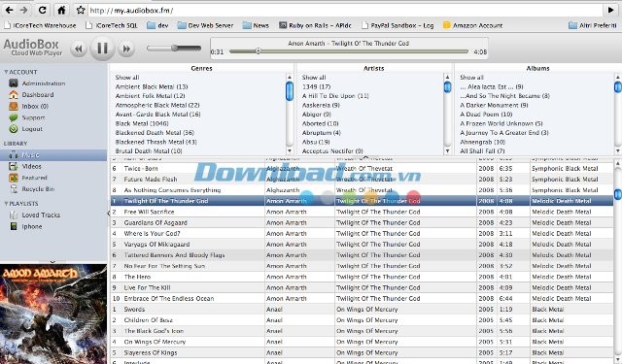The height and width of the screenshot is (364, 622).
Task: Filter by artist Aborted (10)
Action: pyautogui.click(x=320, y=123)
